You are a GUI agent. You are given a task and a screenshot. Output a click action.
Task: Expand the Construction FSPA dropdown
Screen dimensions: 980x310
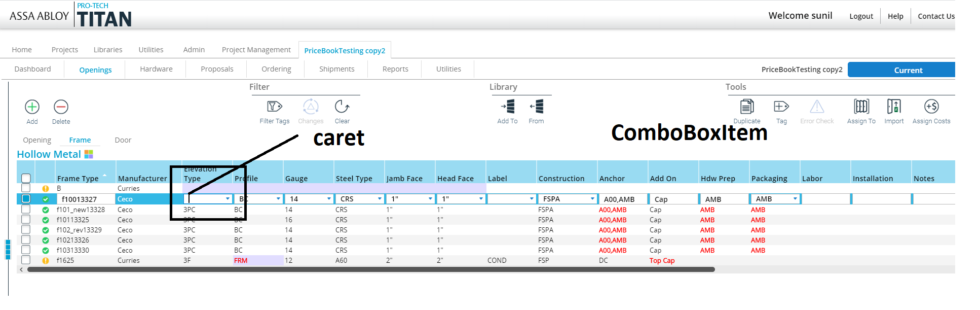[592, 199]
